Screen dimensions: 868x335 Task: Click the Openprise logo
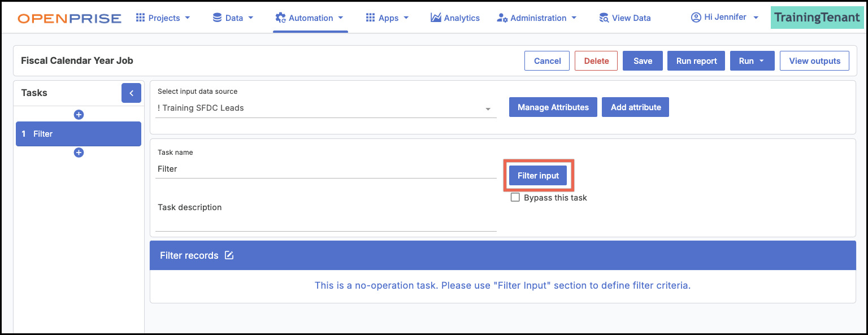point(70,19)
